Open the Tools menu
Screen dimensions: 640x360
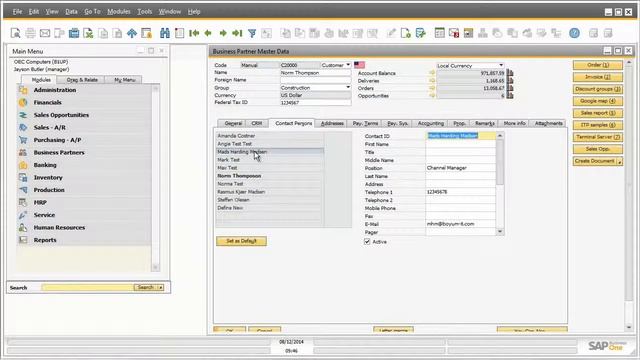pos(144,11)
